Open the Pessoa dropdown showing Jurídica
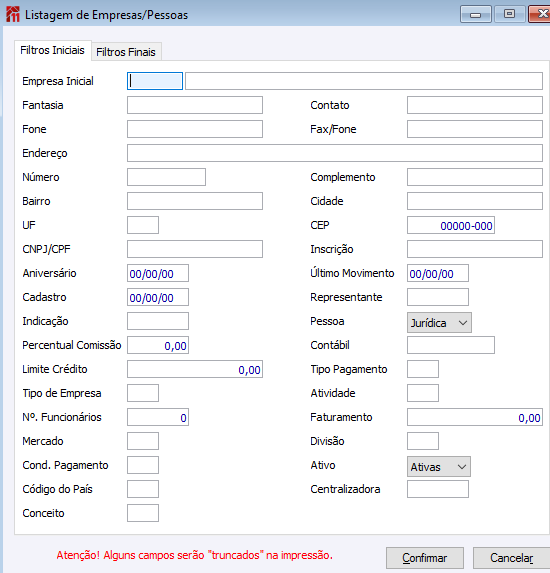 click(439, 323)
